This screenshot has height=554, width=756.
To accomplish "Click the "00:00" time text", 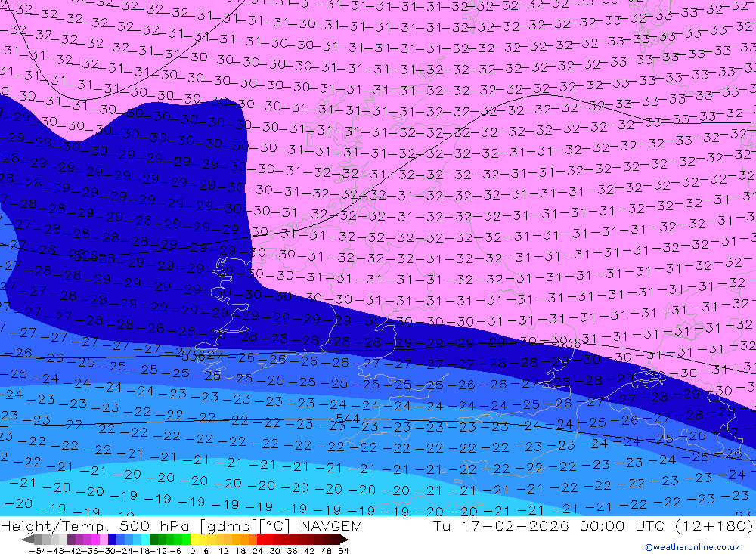I will pos(603,525).
